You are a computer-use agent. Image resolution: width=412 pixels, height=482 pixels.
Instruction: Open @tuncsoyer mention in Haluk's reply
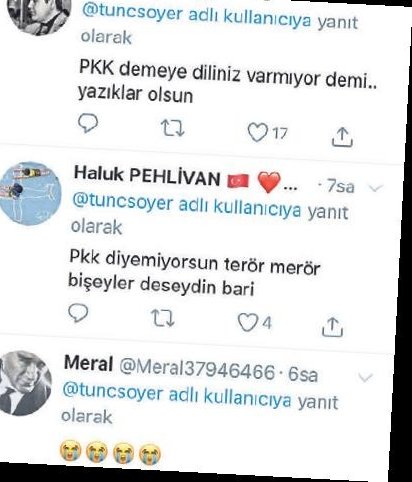(123, 202)
